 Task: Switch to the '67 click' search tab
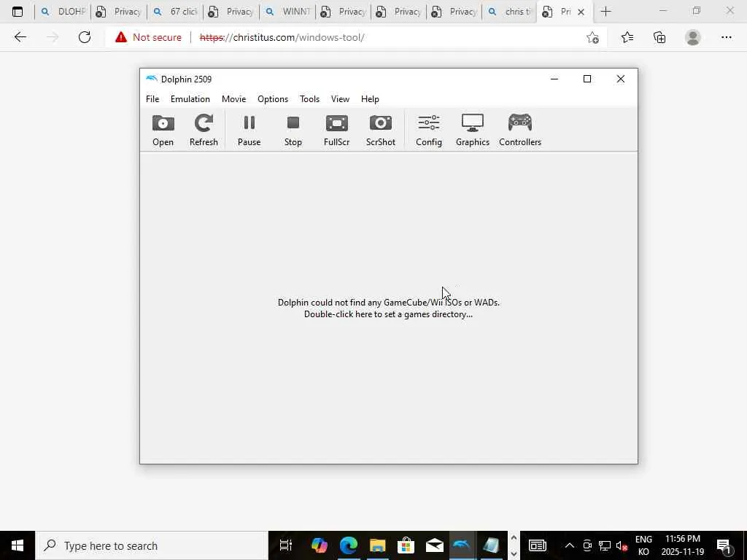175,12
